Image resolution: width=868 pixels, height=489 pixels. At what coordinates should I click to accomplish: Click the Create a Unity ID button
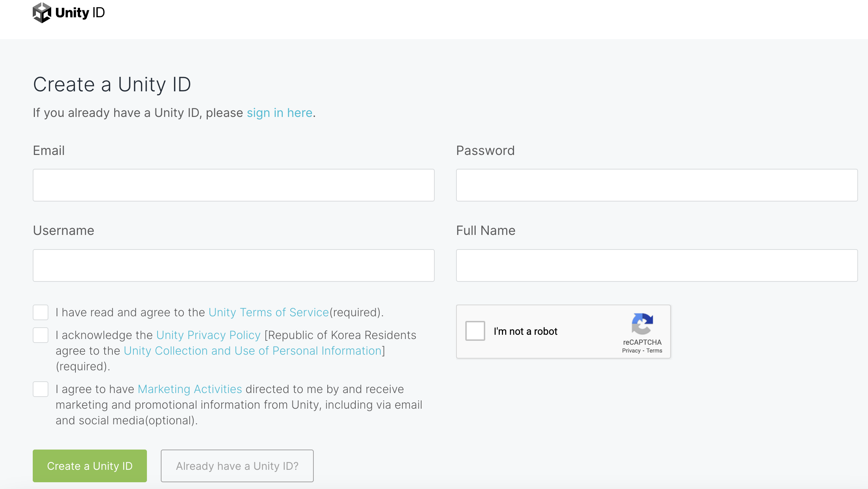(x=89, y=466)
